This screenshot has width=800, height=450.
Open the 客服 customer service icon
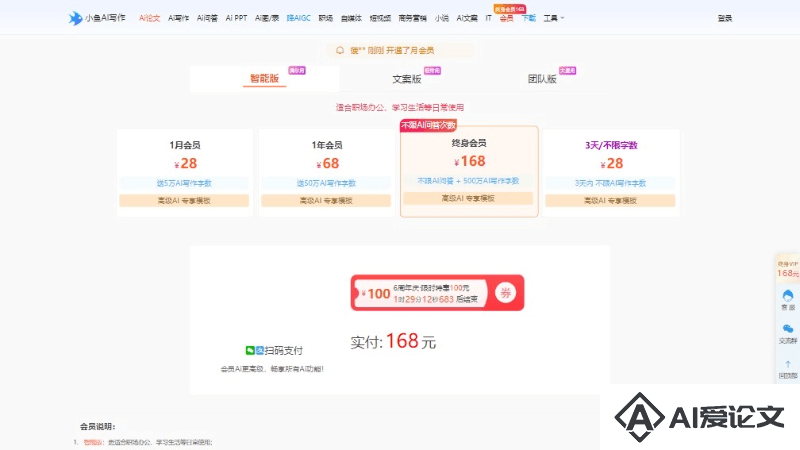tap(788, 299)
